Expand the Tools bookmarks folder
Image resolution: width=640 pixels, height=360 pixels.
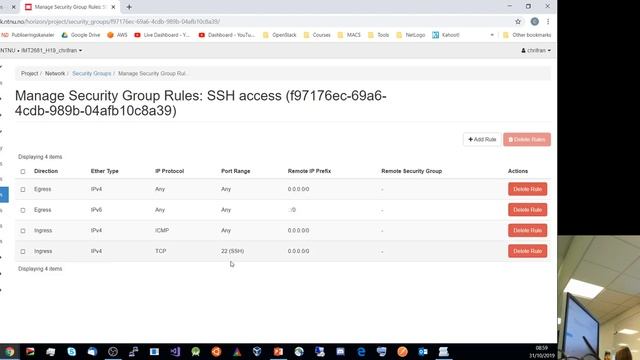(379, 35)
